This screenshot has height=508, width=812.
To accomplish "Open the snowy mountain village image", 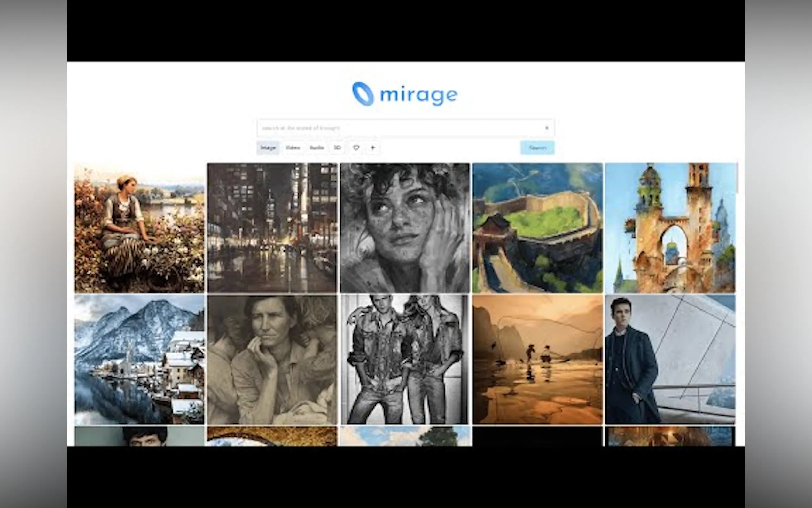I will click(139, 360).
